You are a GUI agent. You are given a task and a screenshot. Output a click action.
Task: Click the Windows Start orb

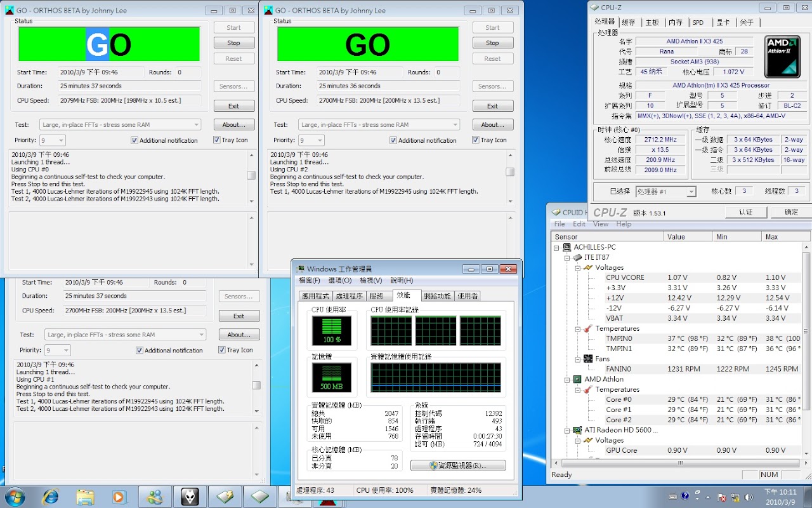click(15, 496)
